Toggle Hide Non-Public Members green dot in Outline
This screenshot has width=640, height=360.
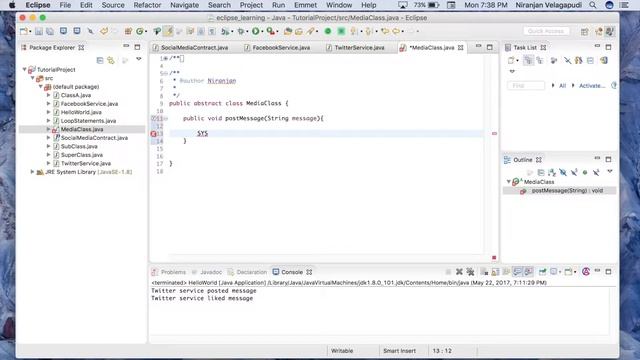click(x=585, y=172)
